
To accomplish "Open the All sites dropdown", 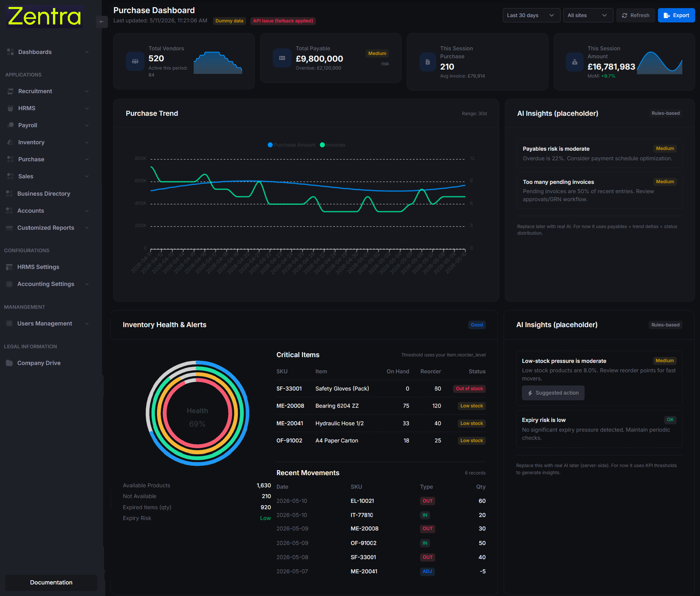I will click(x=588, y=15).
